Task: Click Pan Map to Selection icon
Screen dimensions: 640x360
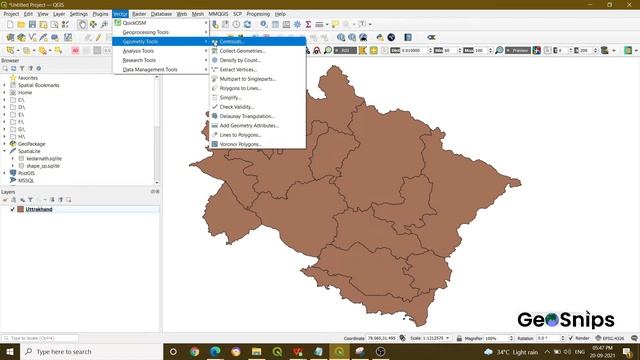Action: (x=93, y=25)
